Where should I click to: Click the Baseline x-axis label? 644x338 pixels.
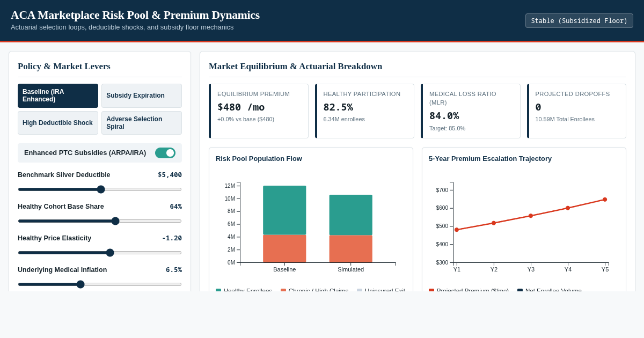point(284,269)
